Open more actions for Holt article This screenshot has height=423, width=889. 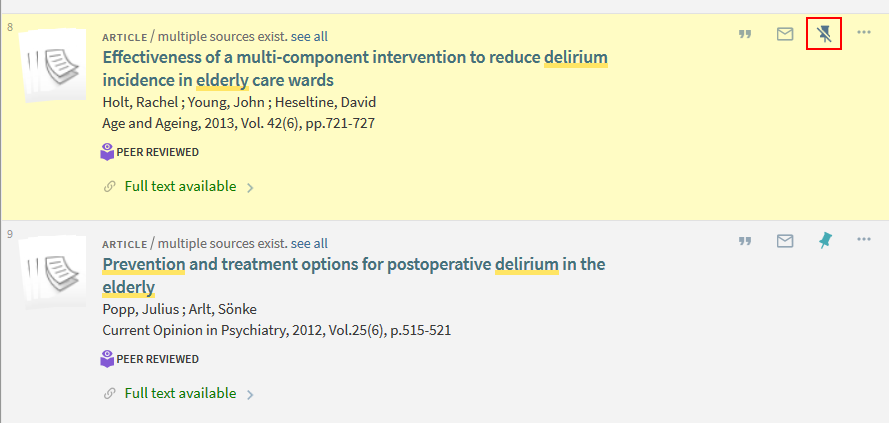tap(864, 34)
